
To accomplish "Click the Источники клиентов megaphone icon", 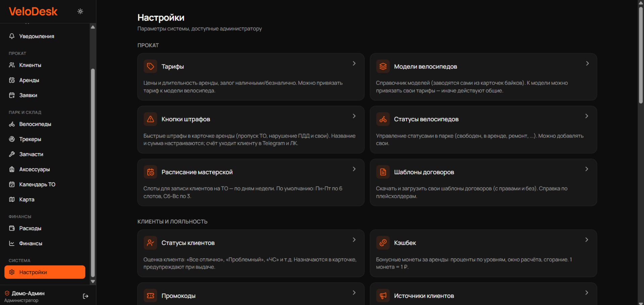I will click(x=383, y=296).
